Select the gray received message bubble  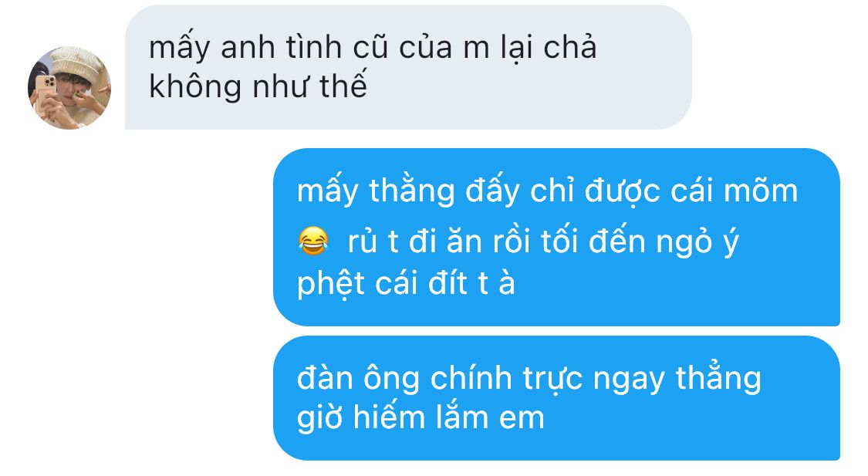(x=408, y=67)
